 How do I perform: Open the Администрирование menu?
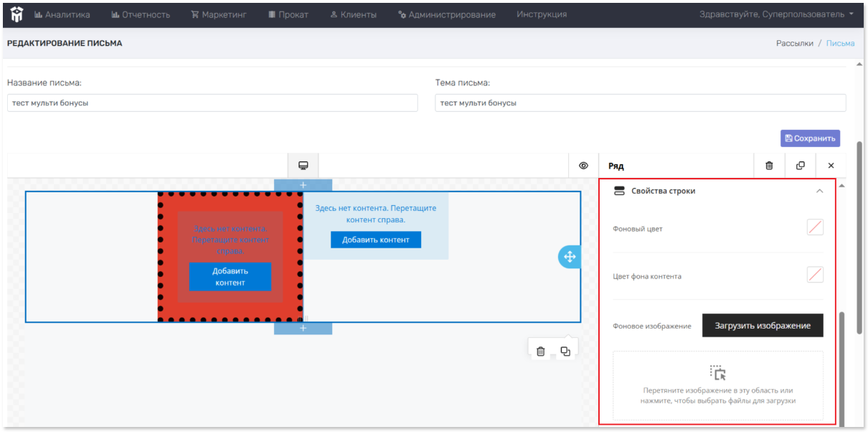point(446,14)
